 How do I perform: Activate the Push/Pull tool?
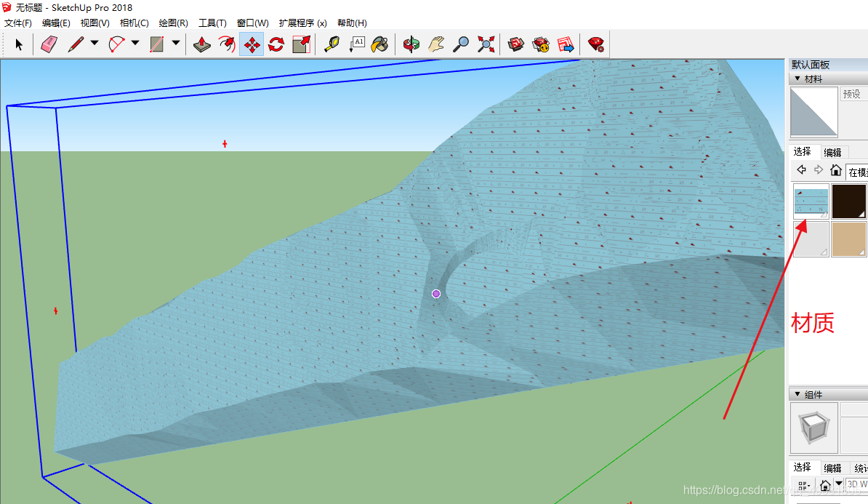point(202,44)
